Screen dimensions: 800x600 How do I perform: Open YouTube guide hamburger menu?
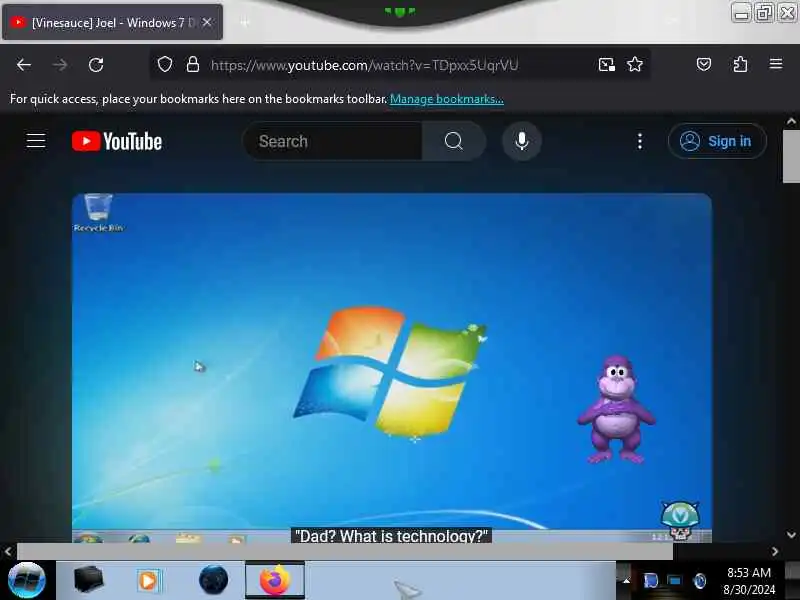36,141
